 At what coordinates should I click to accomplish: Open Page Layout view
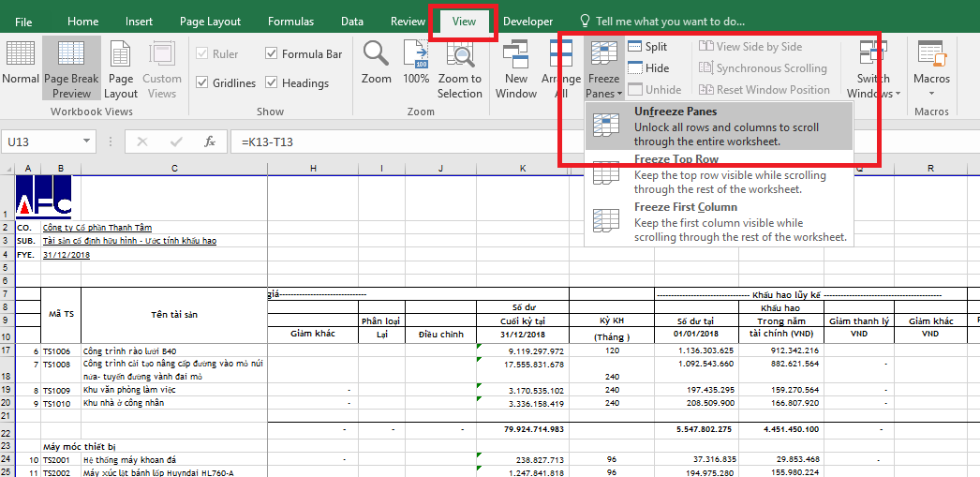[x=121, y=68]
